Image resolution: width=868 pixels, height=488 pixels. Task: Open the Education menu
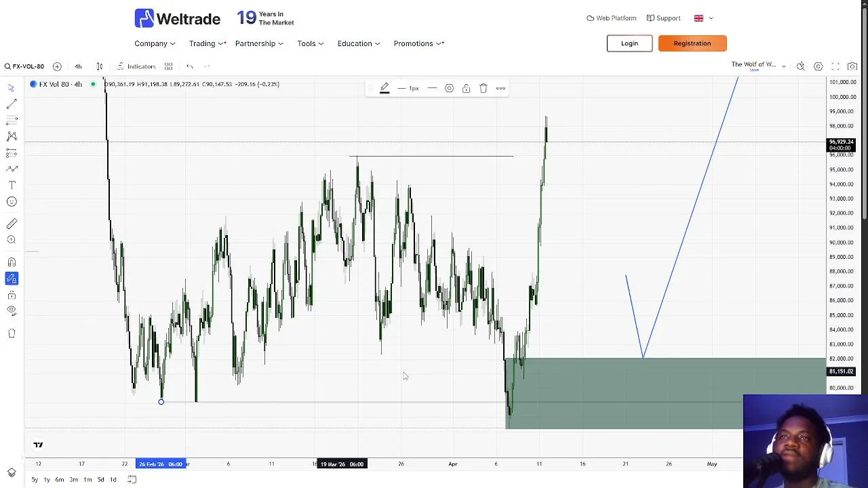pyautogui.click(x=359, y=43)
